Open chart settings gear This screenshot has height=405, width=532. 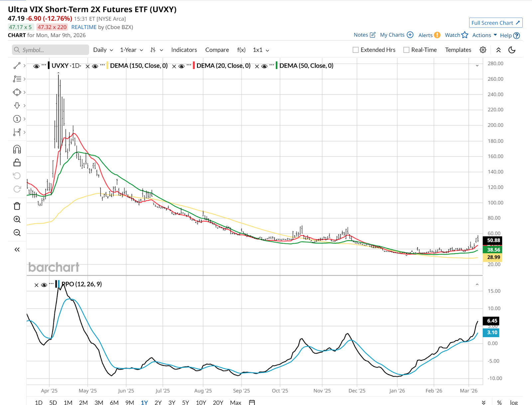coord(483,50)
